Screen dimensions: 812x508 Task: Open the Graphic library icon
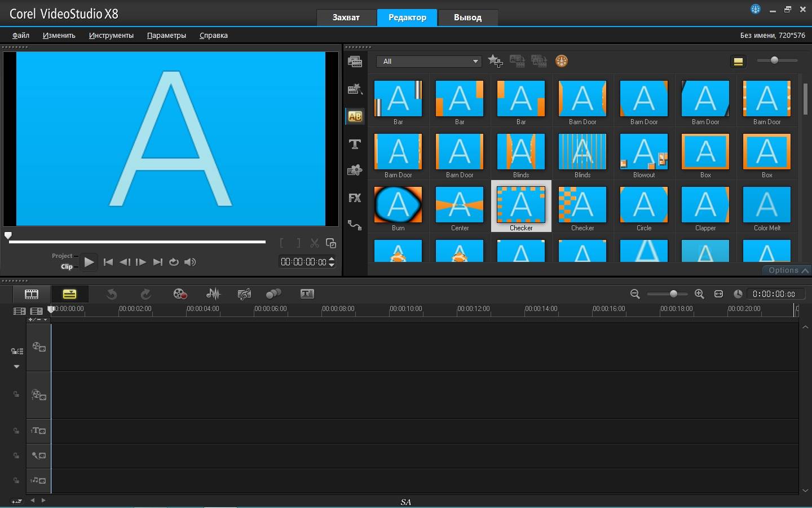(x=355, y=170)
